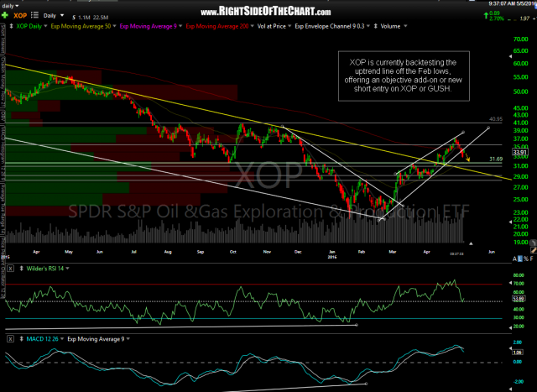Expand the XOP Daily study dropdown
537x392 pixels.
pos(44,26)
